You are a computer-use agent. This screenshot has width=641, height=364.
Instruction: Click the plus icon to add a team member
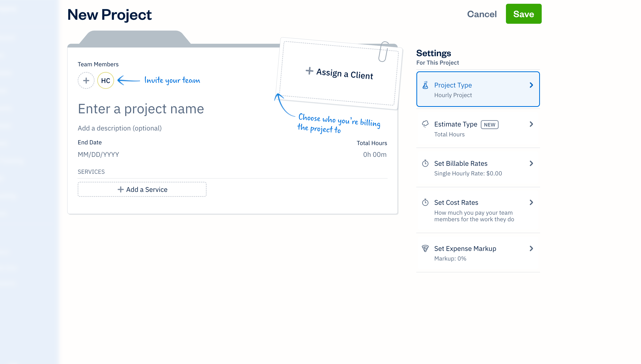86,80
